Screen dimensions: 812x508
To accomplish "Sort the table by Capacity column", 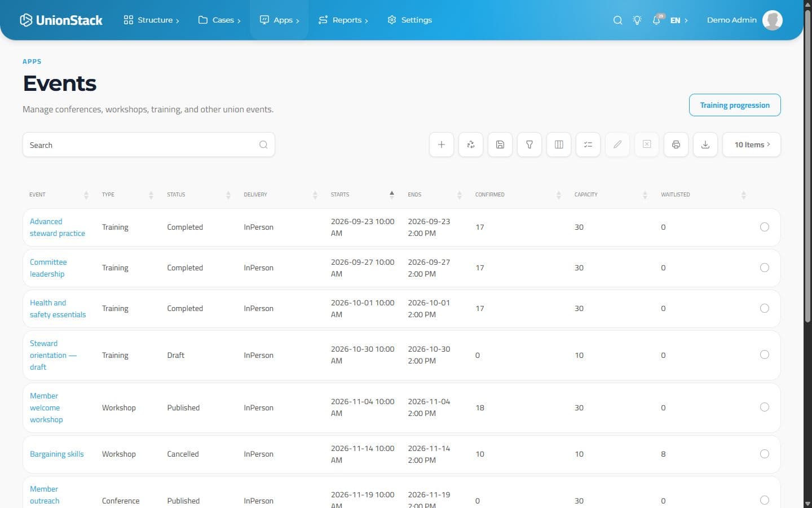I will [611, 194].
